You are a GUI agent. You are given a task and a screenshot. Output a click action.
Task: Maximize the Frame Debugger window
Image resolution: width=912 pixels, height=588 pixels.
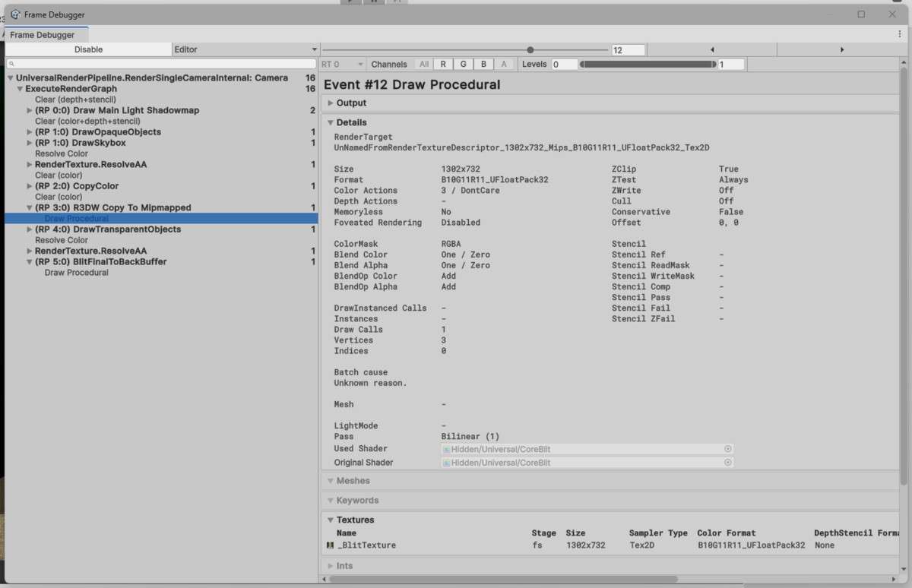(861, 14)
